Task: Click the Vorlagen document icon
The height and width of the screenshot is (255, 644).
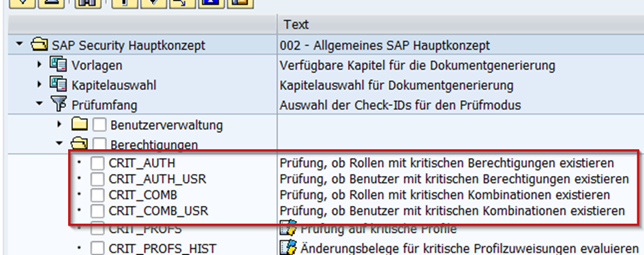Action: [59, 65]
